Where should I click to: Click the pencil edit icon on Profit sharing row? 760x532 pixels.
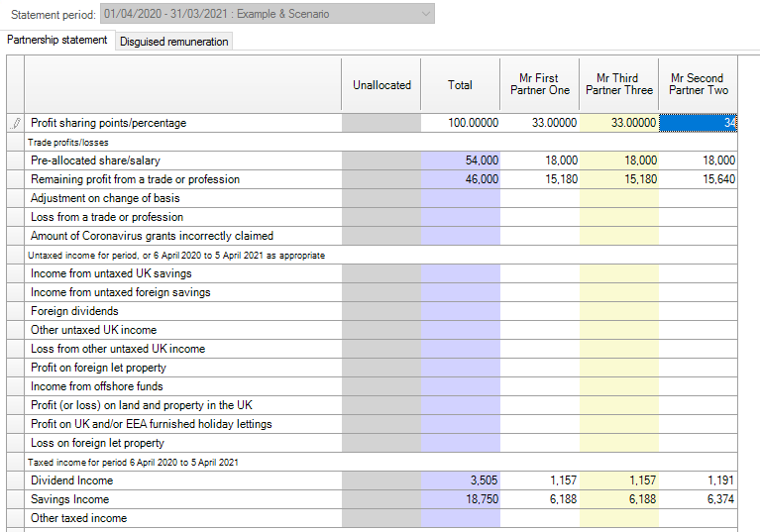(x=16, y=123)
